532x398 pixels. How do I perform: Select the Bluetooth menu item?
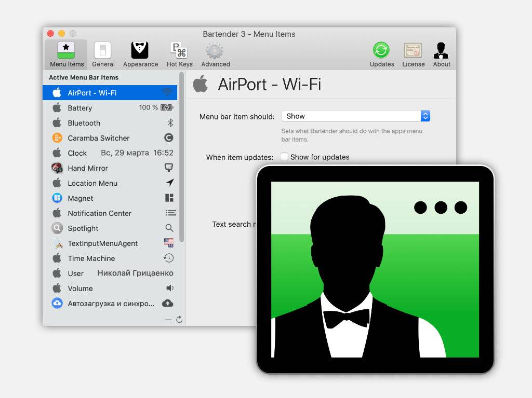click(x=84, y=123)
